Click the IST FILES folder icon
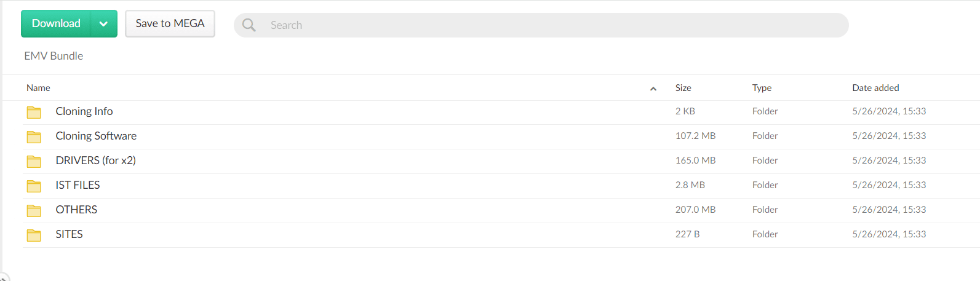This screenshot has width=980, height=281. tap(34, 186)
